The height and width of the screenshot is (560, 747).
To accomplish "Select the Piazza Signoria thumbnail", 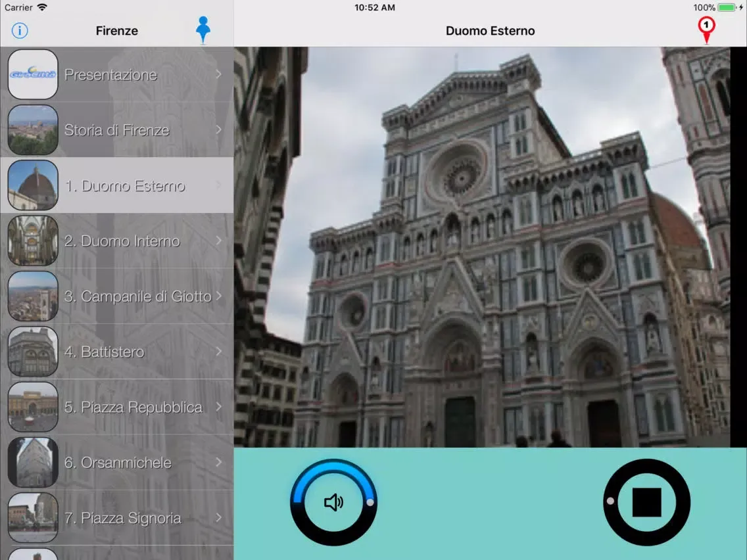I will point(33,518).
